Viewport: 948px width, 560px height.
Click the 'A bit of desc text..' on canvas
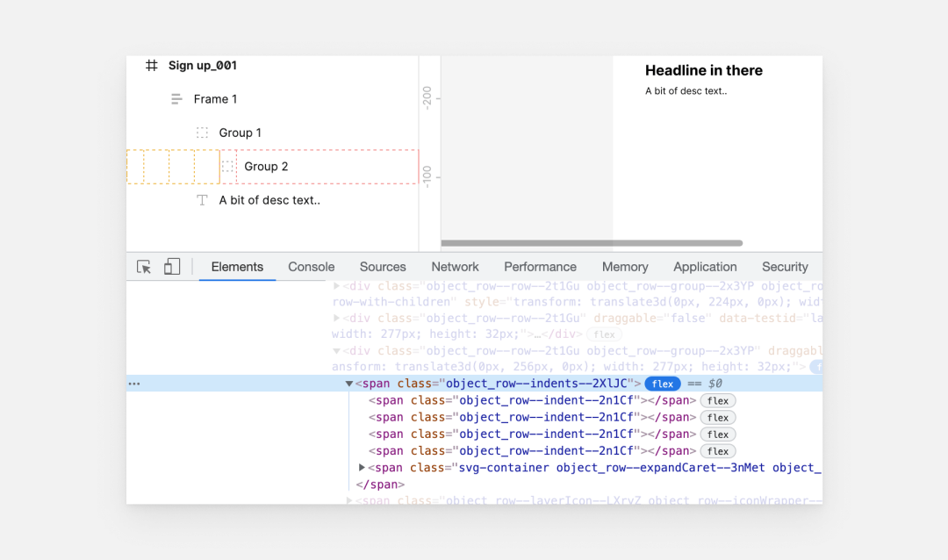click(686, 90)
